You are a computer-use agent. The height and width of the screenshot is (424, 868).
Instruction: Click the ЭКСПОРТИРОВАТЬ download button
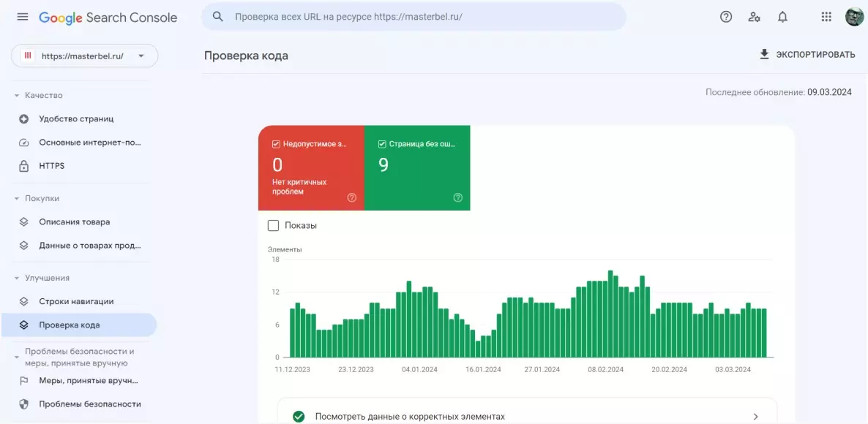tap(807, 55)
